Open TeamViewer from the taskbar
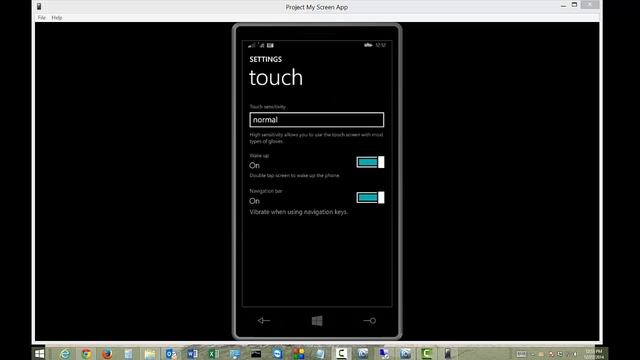This screenshot has width=640, height=360. 277,353
